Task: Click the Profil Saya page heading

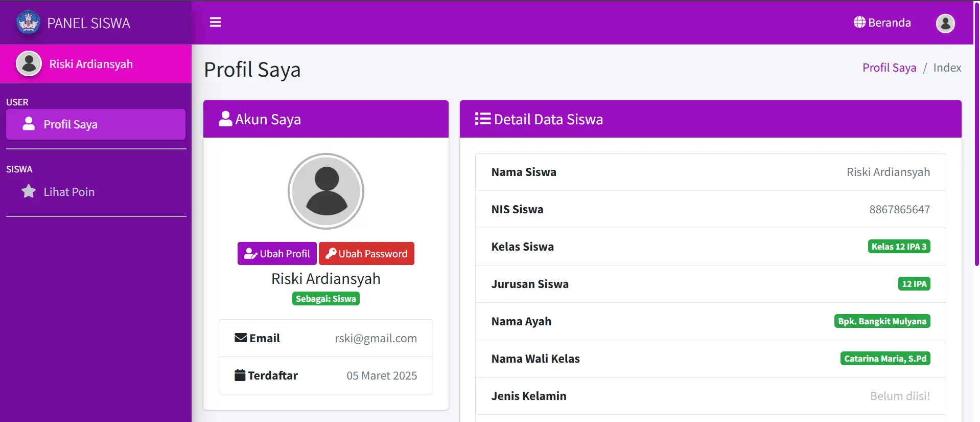Action: tap(252, 70)
